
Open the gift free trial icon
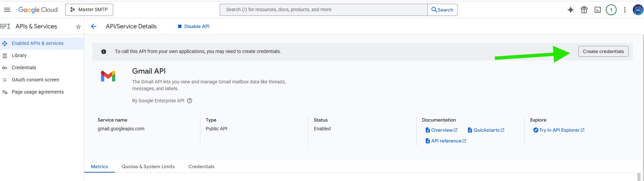[x=584, y=10]
